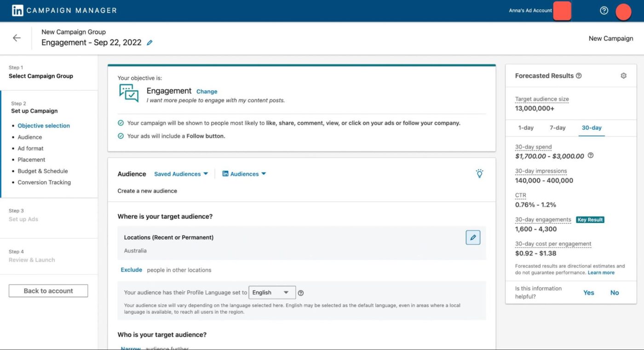The width and height of the screenshot is (644, 350).
Task: Open the Profile Language dropdown set to English
Action: click(x=272, y=292)
